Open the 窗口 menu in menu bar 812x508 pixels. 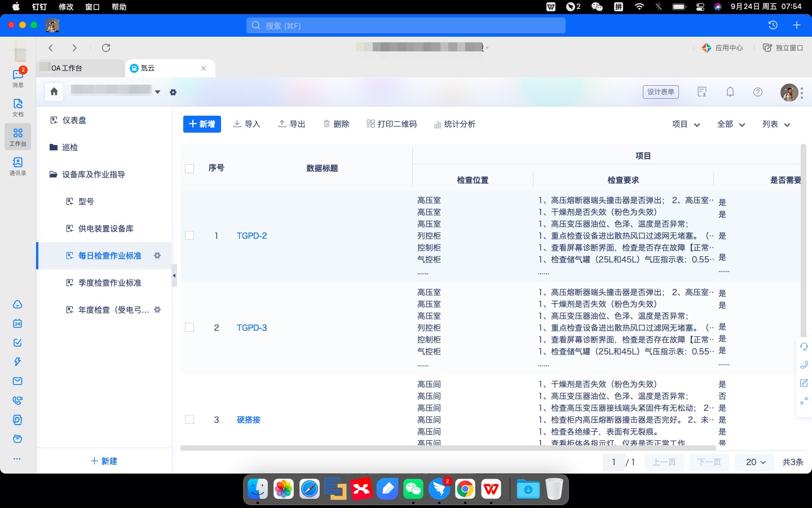(x=92, y=7)
